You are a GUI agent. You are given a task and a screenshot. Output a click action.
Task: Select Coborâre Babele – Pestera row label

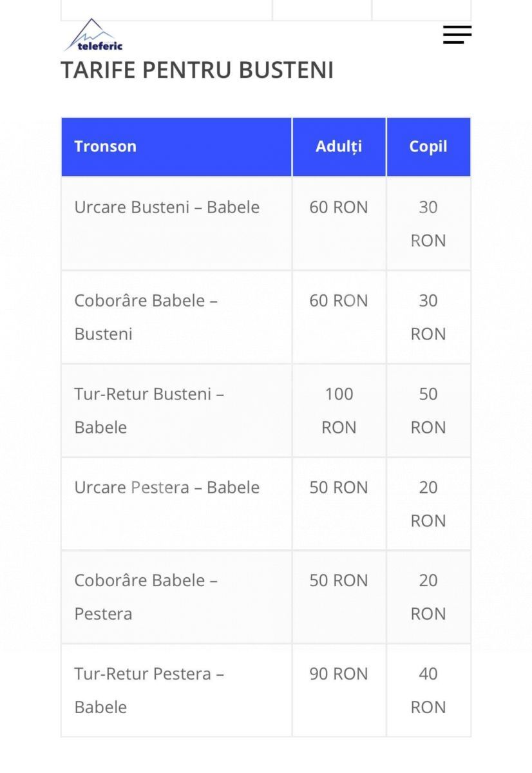[146, 597]
